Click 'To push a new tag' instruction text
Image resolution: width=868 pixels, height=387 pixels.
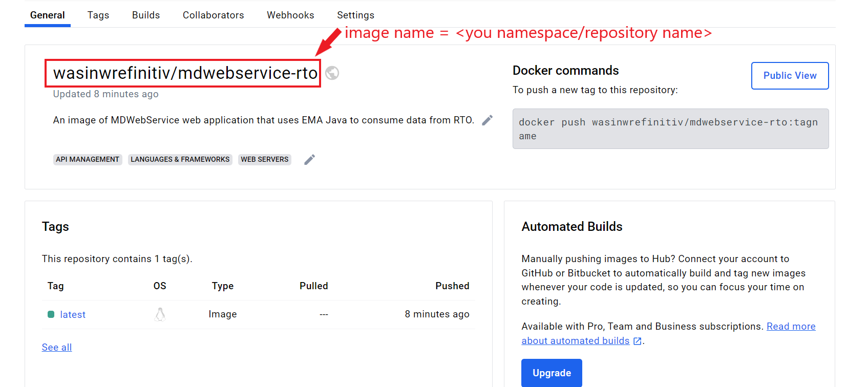coord(595,90)
